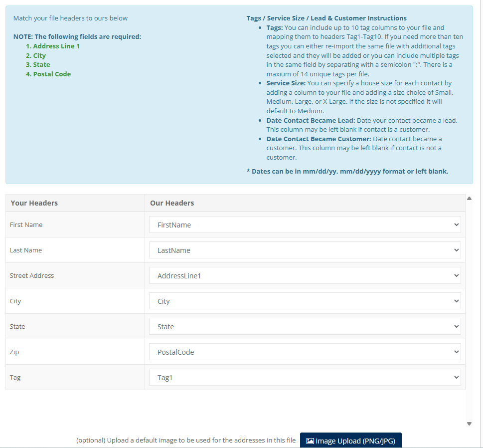Image resolution: width=483 pixels, height=448 pixels.
Task: Expand the City mapping dropdown
Action: tap(305, 301)
